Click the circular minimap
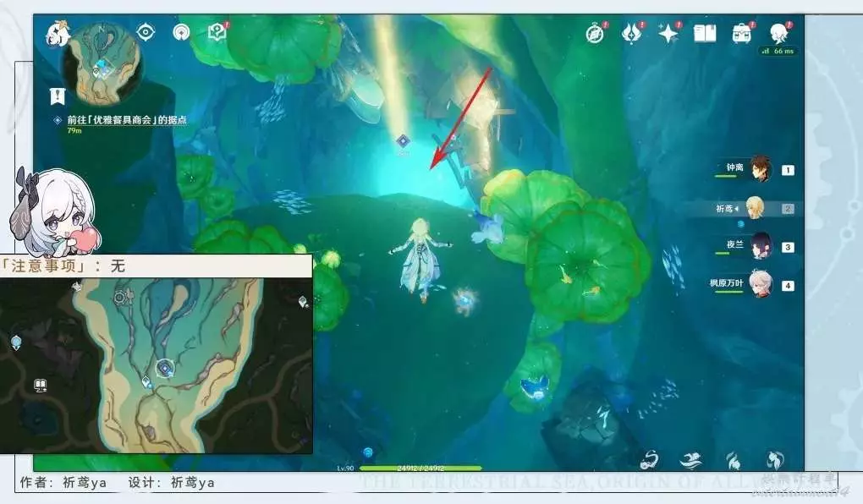This screenshot has height=504, width=863. pos(100,61)
